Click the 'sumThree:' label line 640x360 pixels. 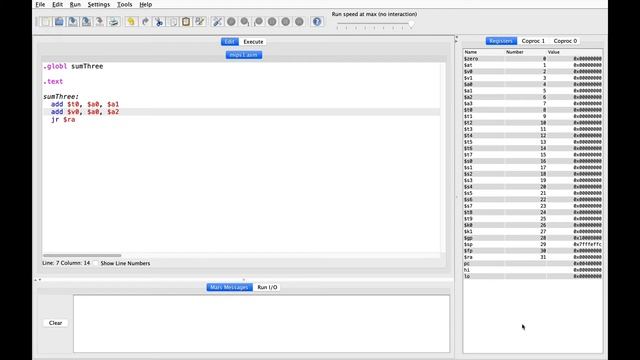click(61, 97)
